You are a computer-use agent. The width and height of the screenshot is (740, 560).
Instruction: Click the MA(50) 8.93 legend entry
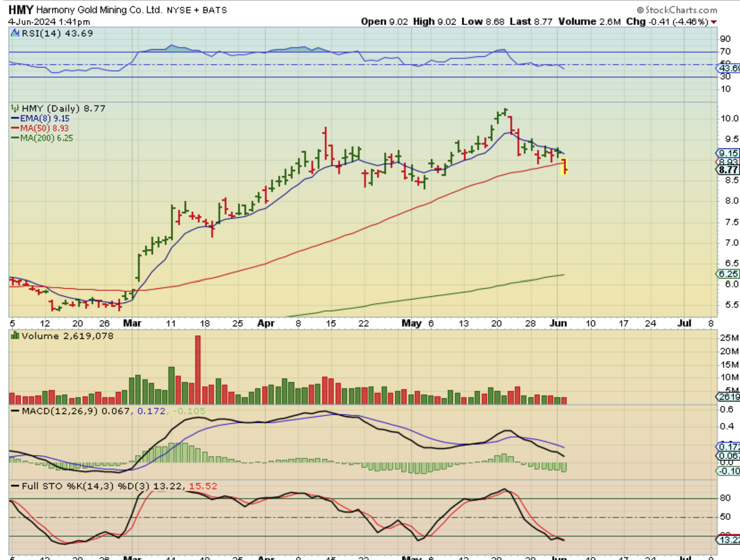44,128
